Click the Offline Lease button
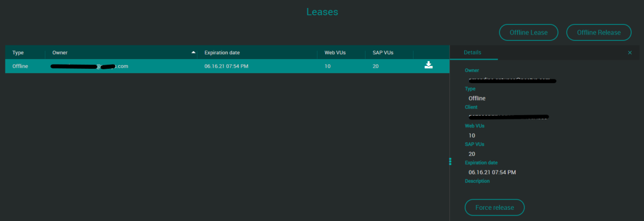644x221 pixels. tap(528, 32)
